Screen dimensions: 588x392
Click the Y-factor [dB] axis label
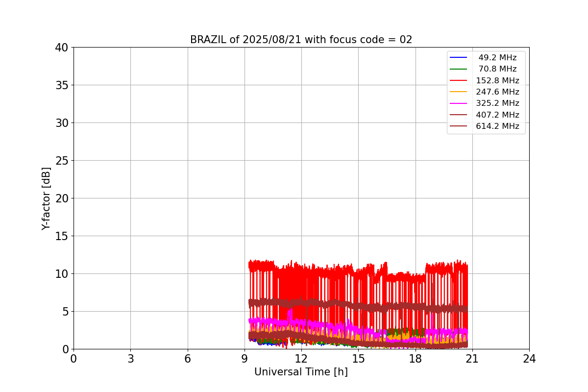[46, 198]
